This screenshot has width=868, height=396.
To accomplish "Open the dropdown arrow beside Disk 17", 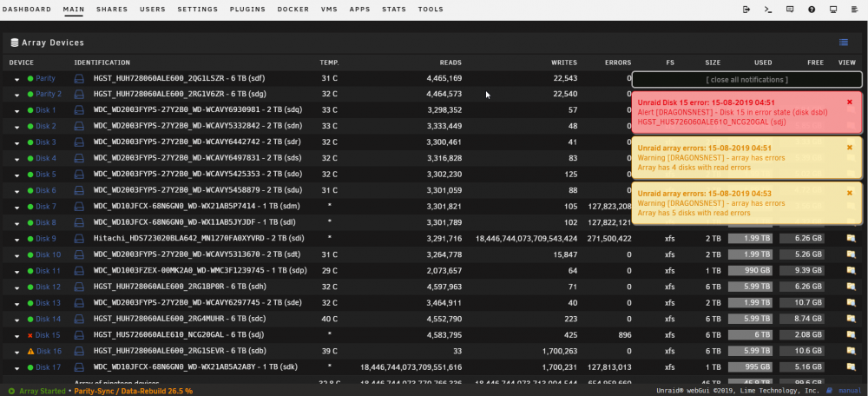I will click(16, 368).
